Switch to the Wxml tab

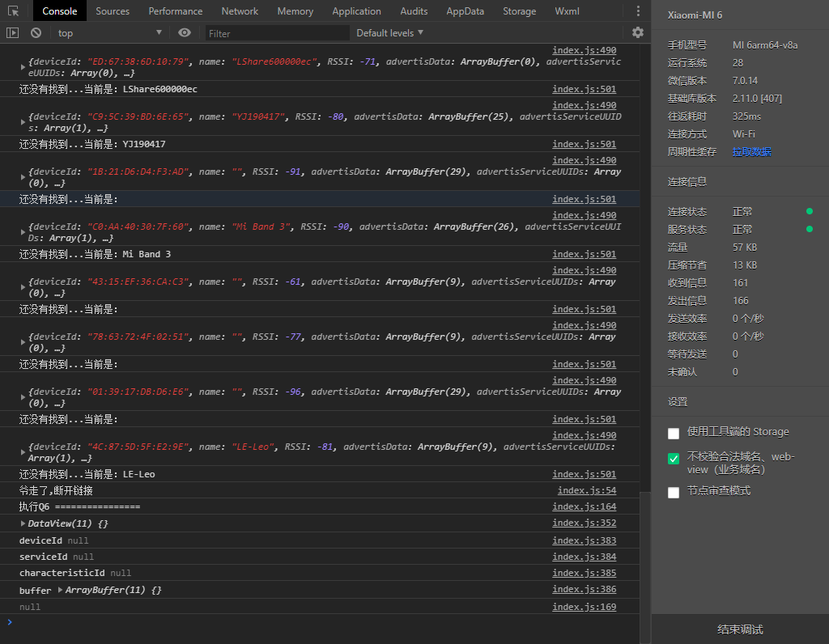(567, 11)
